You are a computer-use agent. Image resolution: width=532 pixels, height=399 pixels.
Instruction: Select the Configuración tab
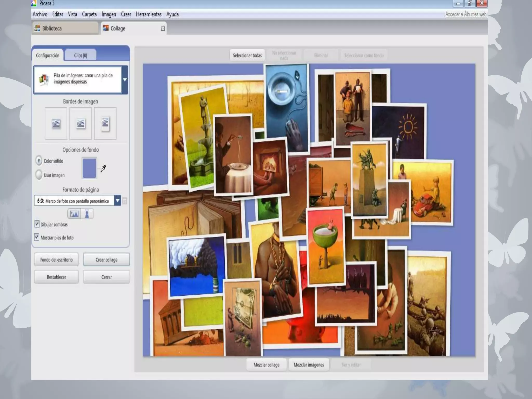[48, 55]
